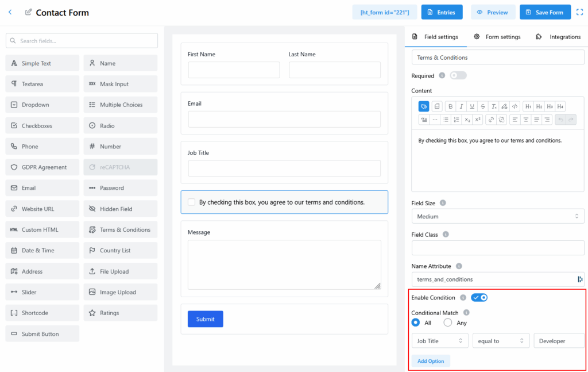Click the Save Form button
Viewport: 588px width, 372px height.
[545, 12]
